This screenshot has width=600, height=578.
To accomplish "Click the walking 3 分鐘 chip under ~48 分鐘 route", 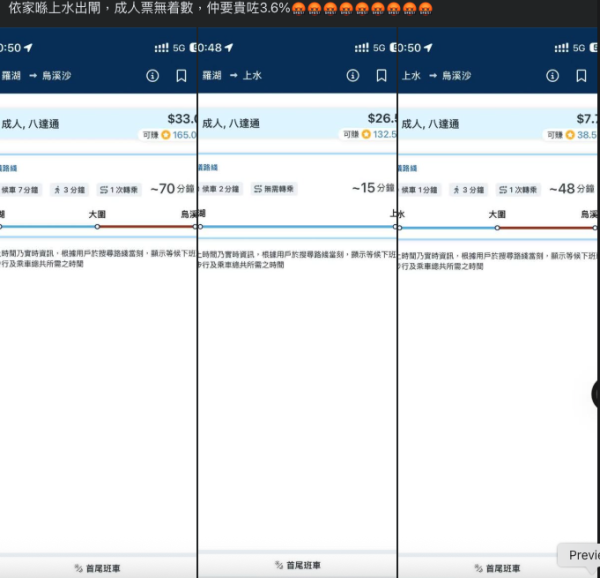I will point(468,190).
